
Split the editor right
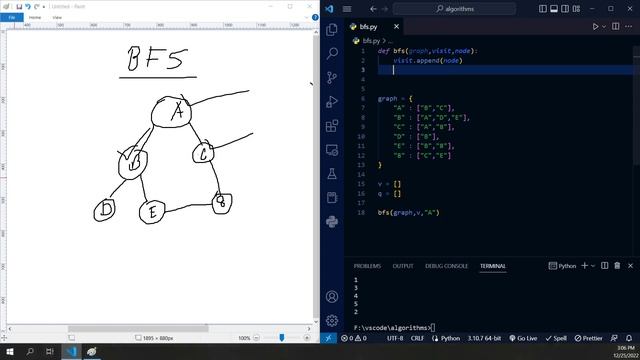point(616,27)
